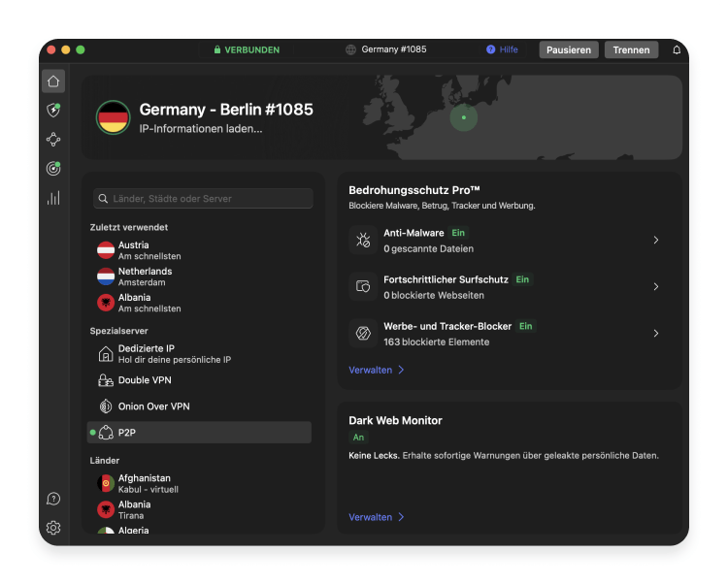The height and width of the screenshot is (585, 728).
Task: Click the Germany - Berlin #1085 heading
Action: click(x=226, y=110)
